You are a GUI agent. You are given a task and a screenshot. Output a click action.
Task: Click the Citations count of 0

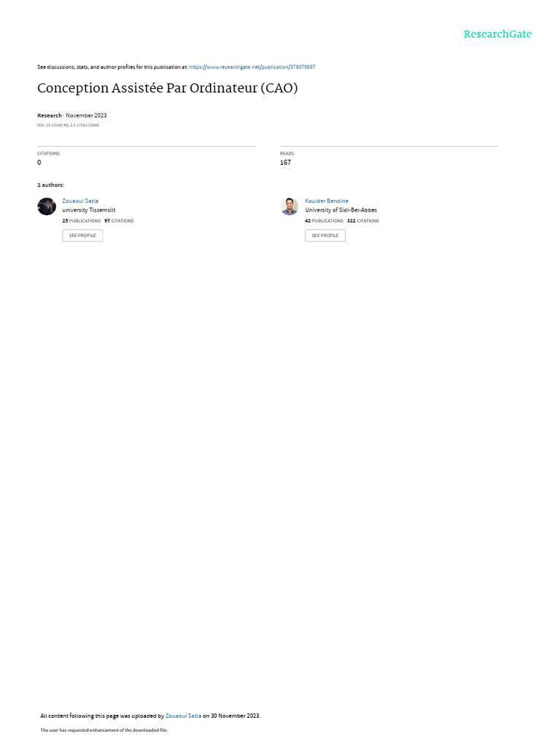tap(39, 163)
